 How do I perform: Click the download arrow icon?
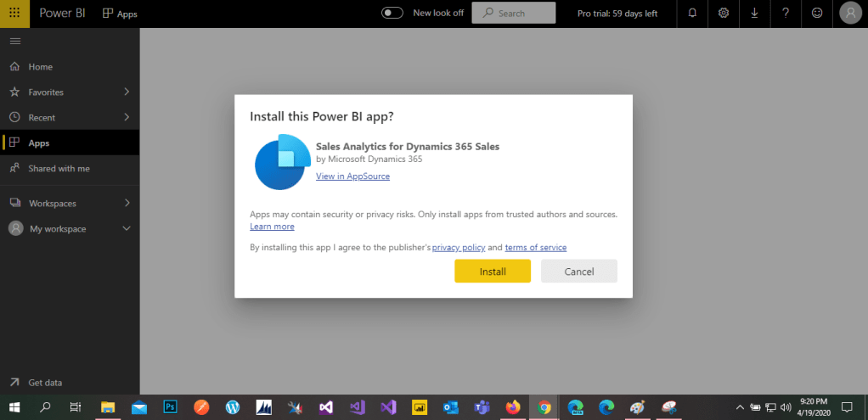(x=755, y=14)
